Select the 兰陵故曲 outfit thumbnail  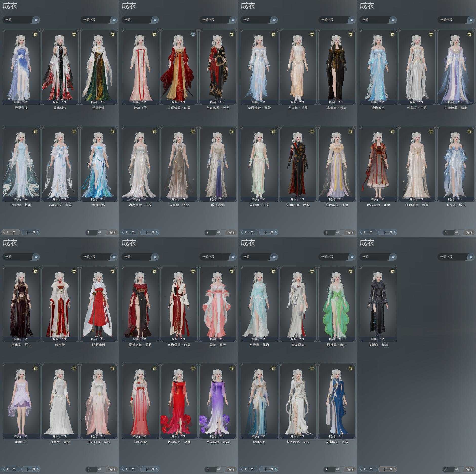99,67
